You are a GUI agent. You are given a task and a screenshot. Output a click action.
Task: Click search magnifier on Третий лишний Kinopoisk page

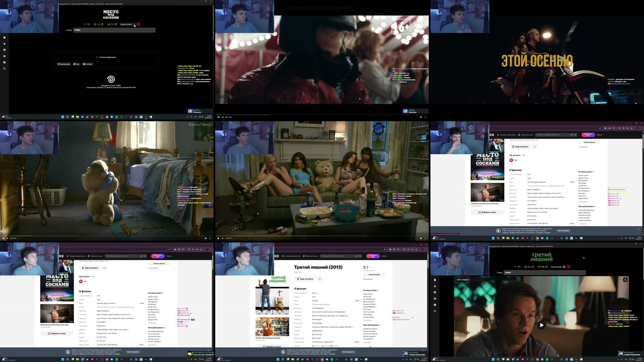(360, 256)
